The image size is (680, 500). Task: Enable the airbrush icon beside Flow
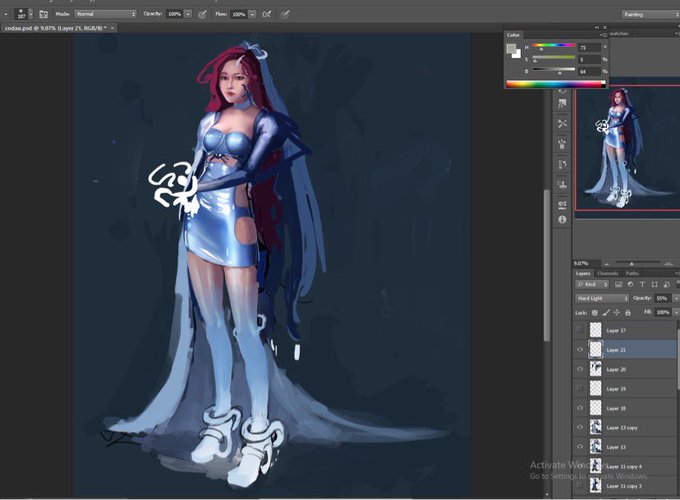point(267,14)
